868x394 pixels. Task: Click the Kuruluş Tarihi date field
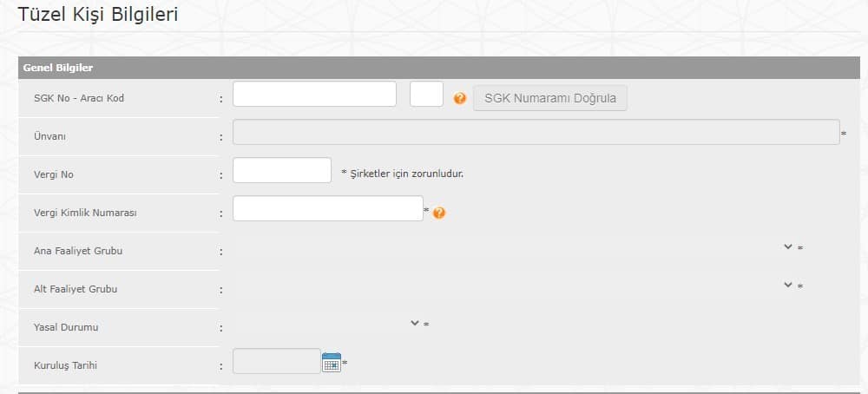[276, 361]
